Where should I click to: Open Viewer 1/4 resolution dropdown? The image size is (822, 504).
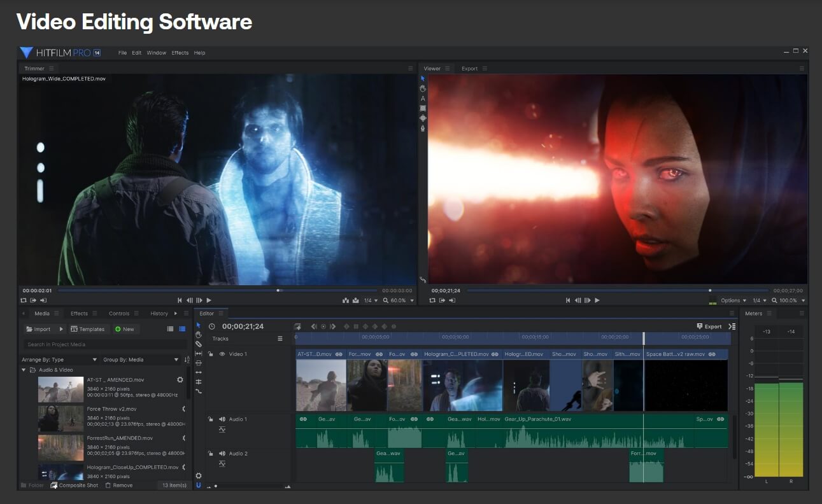coord(759,300)
